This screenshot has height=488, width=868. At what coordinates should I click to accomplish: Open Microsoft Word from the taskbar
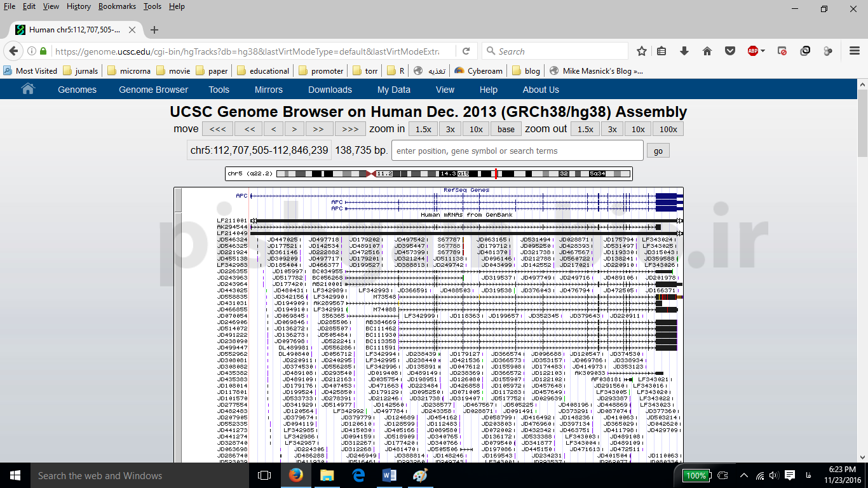click(390, 475)
